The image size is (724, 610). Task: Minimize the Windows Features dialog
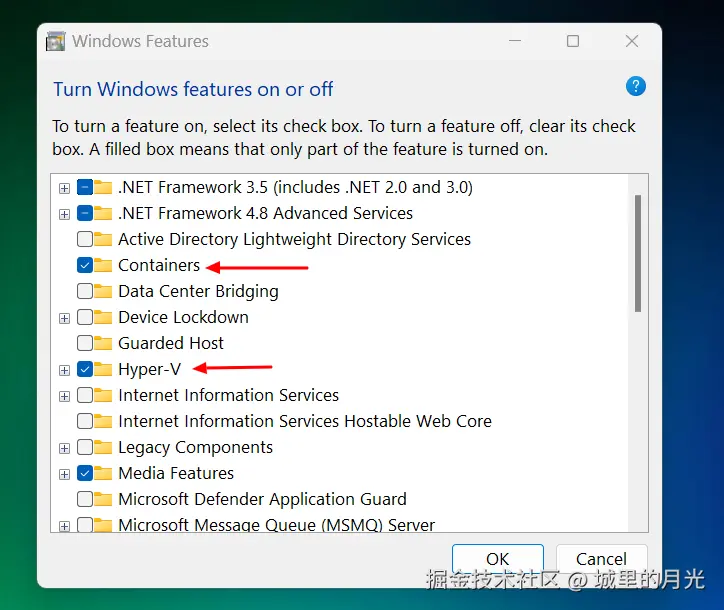pos(515,41)
